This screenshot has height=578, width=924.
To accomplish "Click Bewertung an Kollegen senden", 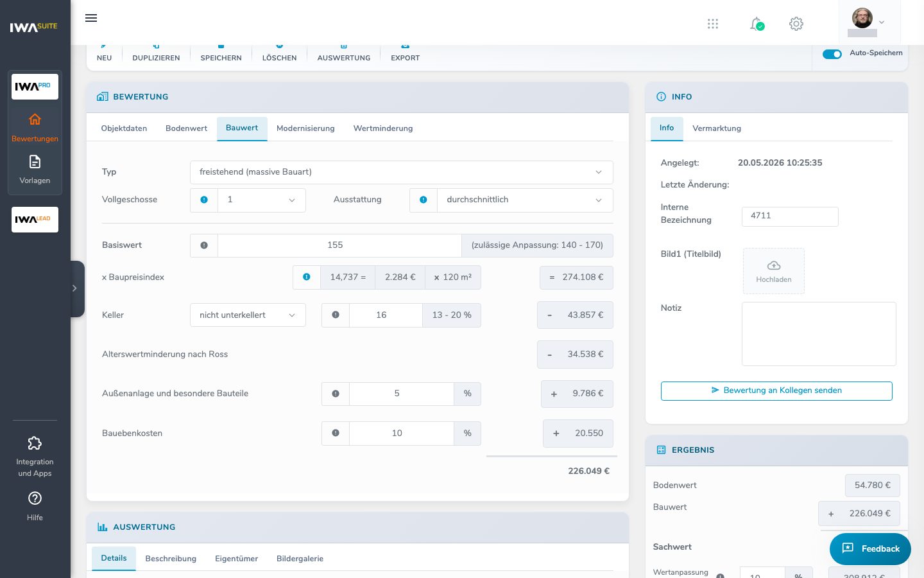I will [x=776, y=390].
